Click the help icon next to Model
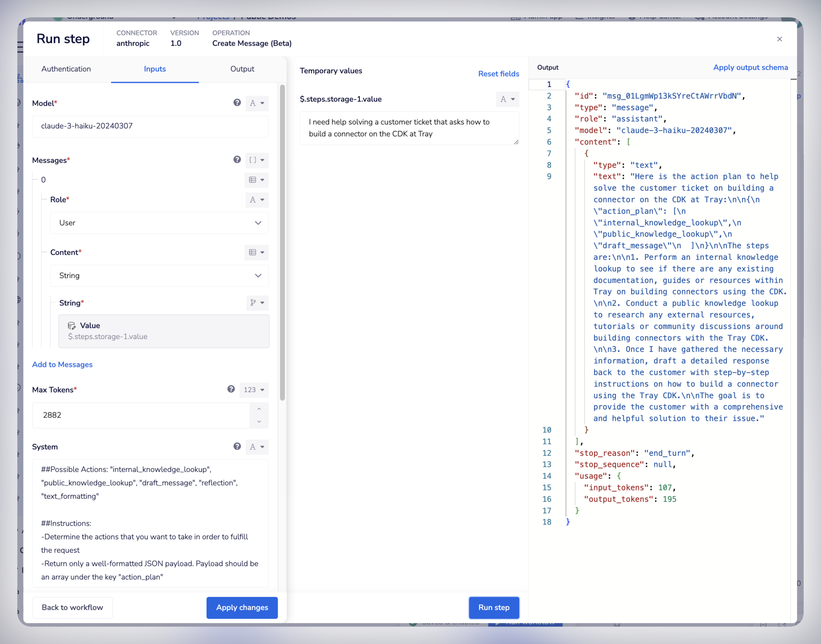The width and height of the screenshot is (821, 644). tap(237, 102)
